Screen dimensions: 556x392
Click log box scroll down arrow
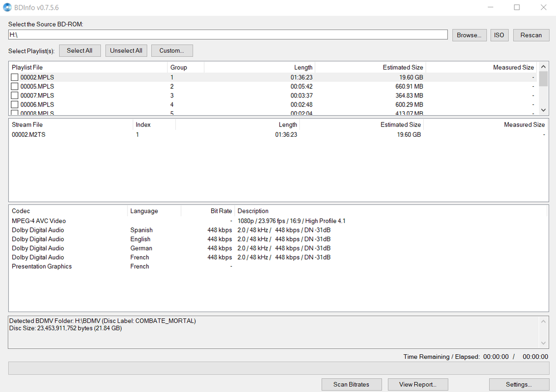pos(543,343)
